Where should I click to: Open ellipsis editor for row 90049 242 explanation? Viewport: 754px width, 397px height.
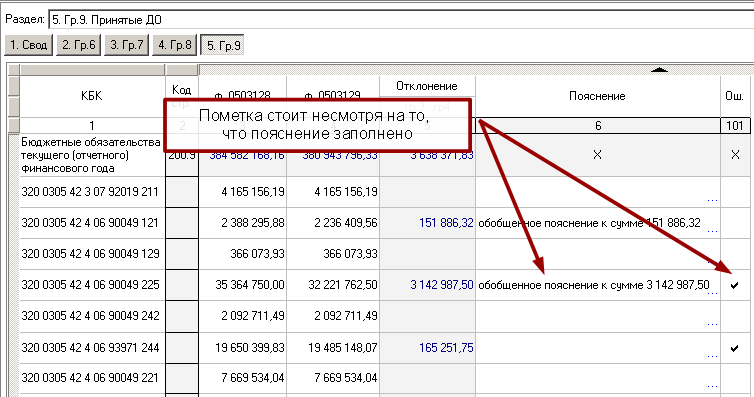713,324
